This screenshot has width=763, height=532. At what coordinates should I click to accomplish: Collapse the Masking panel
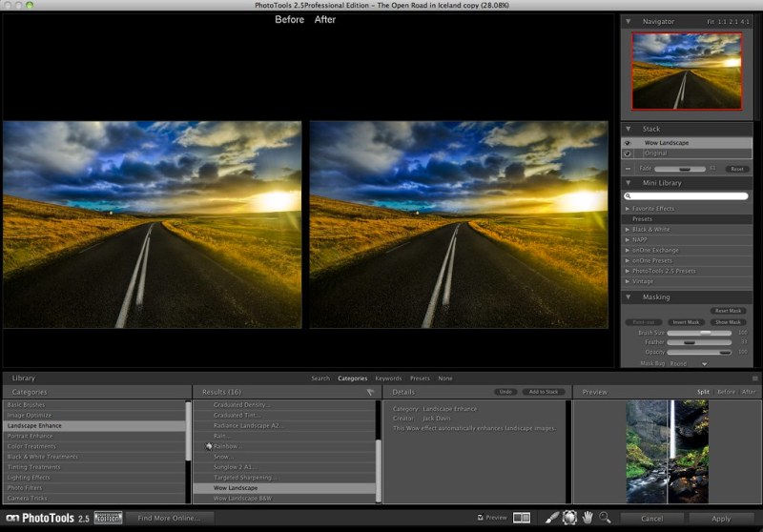click(x=628, y=297)
